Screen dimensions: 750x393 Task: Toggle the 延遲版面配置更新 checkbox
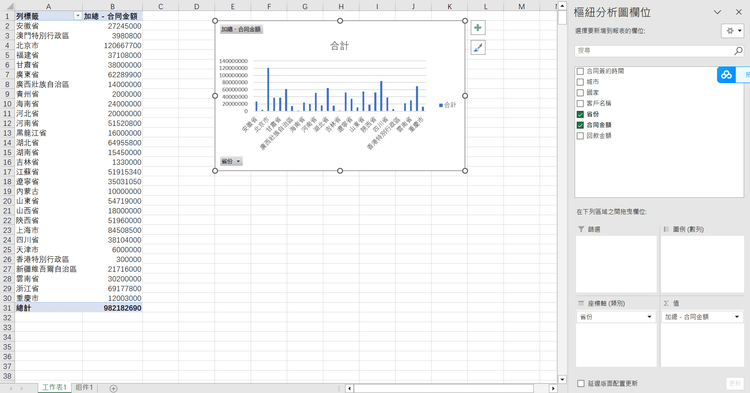point(581,383)
